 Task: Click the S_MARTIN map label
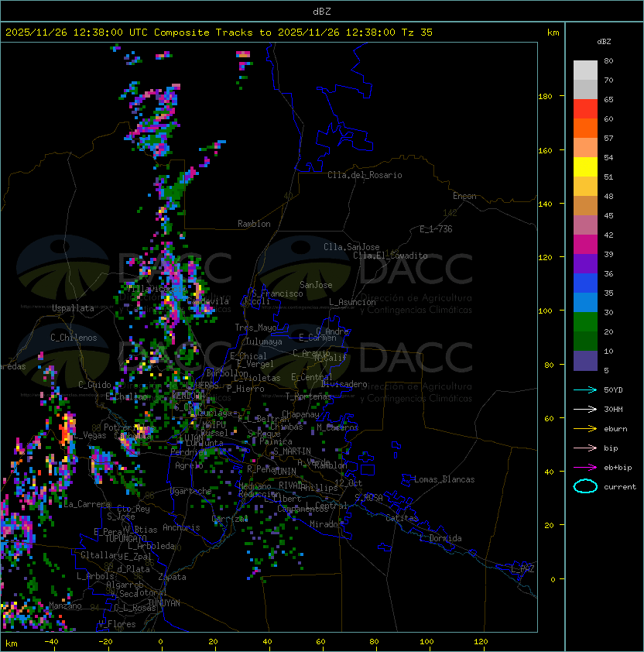[292, 451]
